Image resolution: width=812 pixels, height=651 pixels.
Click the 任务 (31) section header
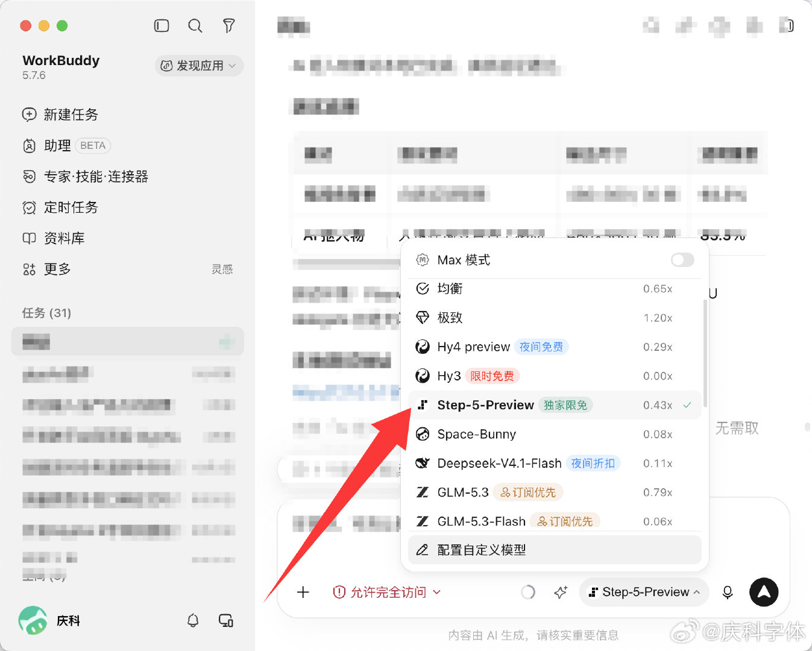(x=46, y=313)
